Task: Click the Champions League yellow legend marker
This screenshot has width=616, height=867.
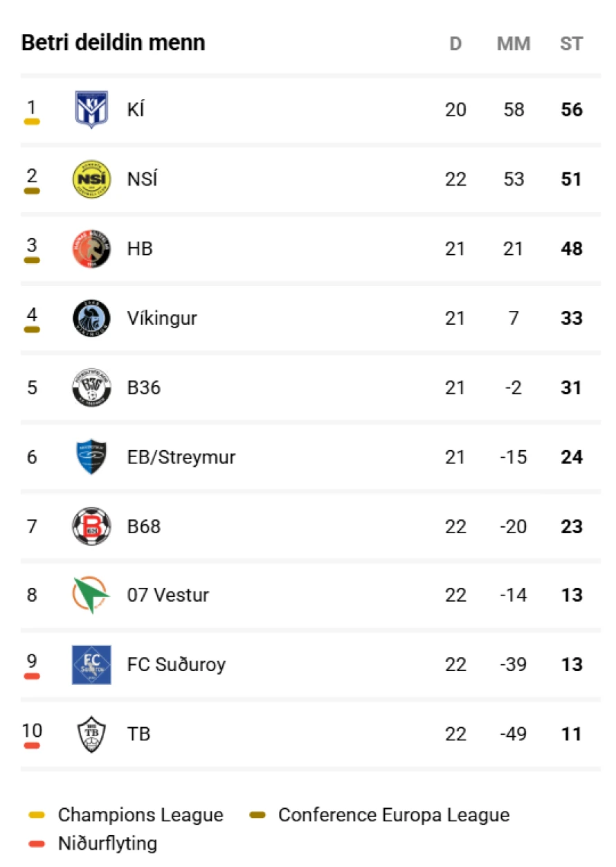Action: (x=37, y=815)
